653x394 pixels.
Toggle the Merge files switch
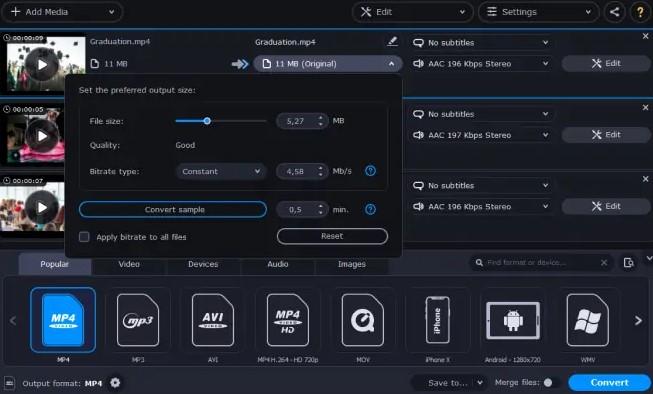pyautogui.click(x=551, y=382)
